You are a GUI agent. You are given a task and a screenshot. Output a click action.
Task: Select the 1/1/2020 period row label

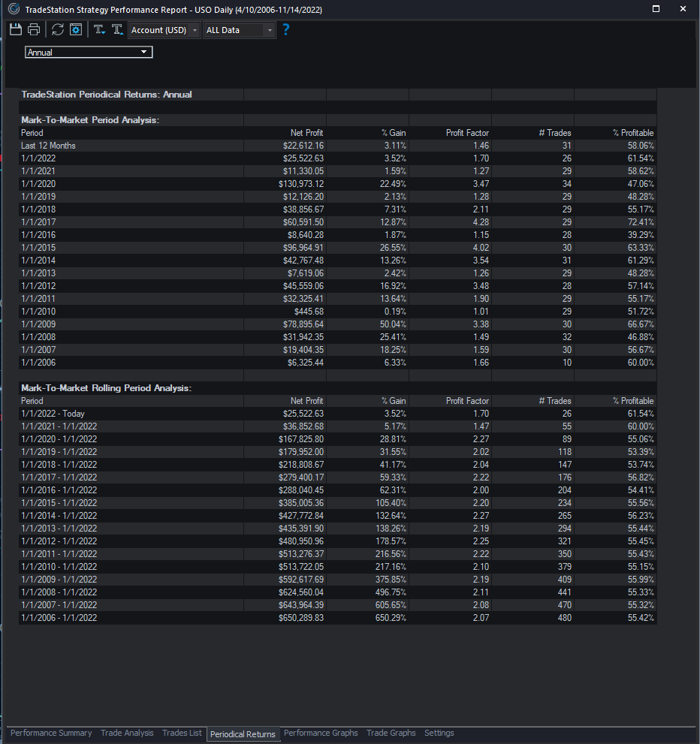point(38,184)
